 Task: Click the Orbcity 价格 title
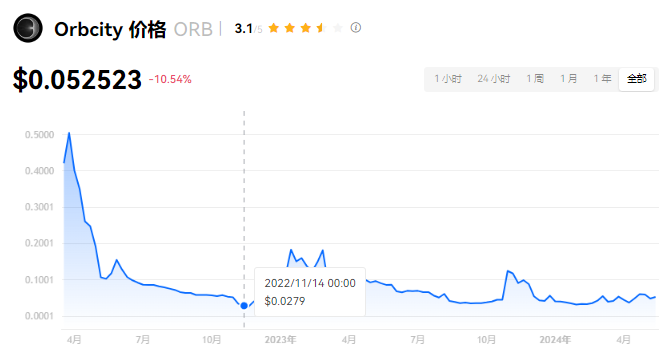click(x=110, y=29)
